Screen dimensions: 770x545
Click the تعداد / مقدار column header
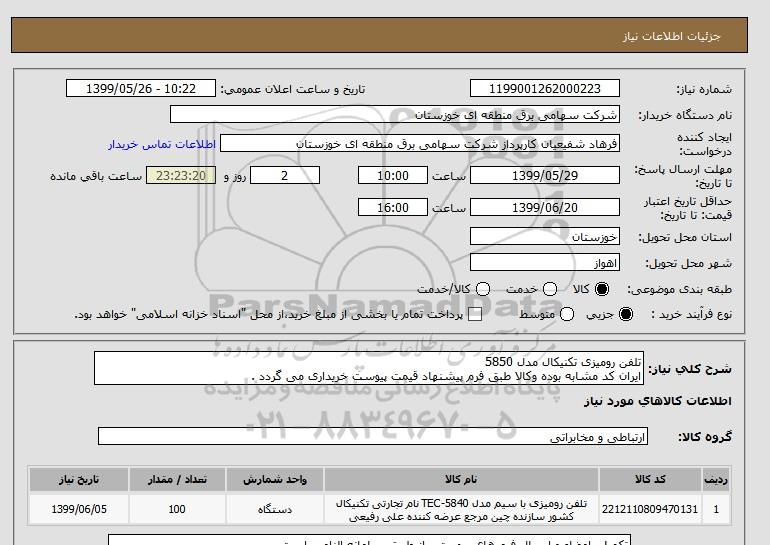click(x=177, y=479)
